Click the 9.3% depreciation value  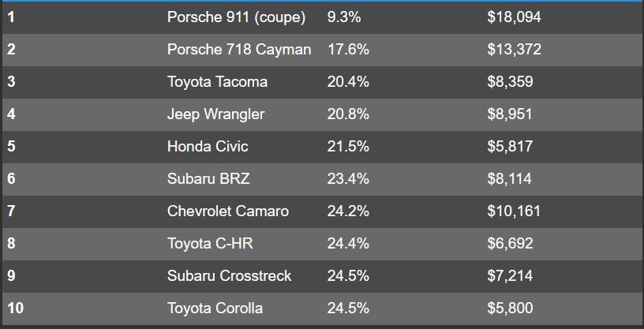click(x=344, y=17)
